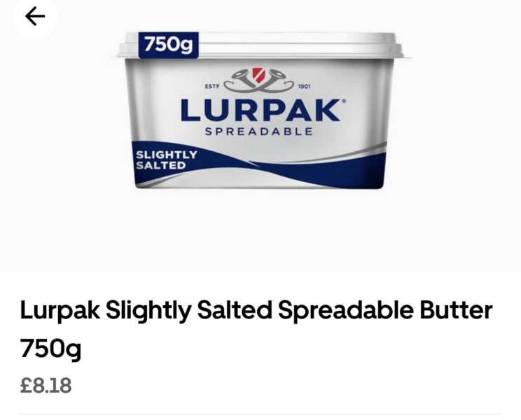The height and width of the screenshot is (420, 521).
Task: Go back using the arrow icon
Action: click(35, 16)
